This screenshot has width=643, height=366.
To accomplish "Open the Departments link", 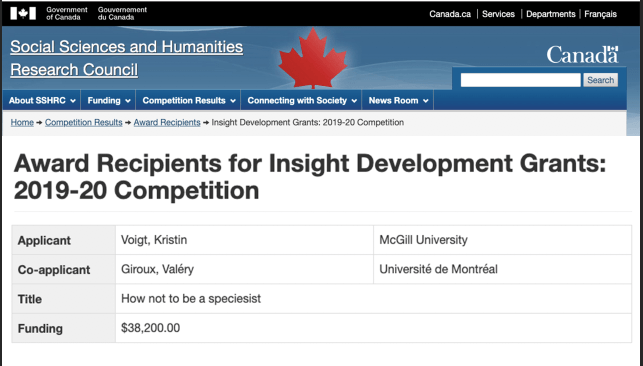I will pyautogui.click(x=551, y=14).
